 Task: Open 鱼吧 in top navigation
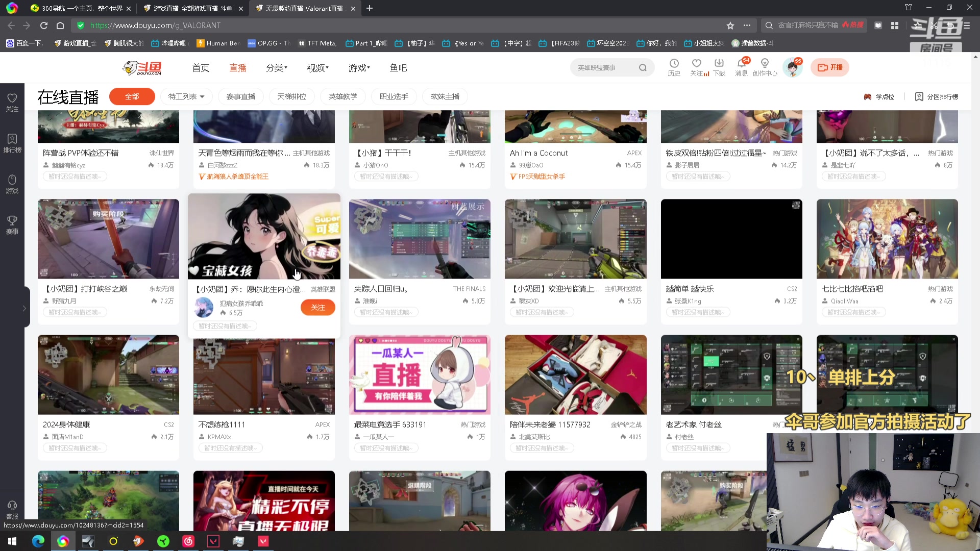398,68
